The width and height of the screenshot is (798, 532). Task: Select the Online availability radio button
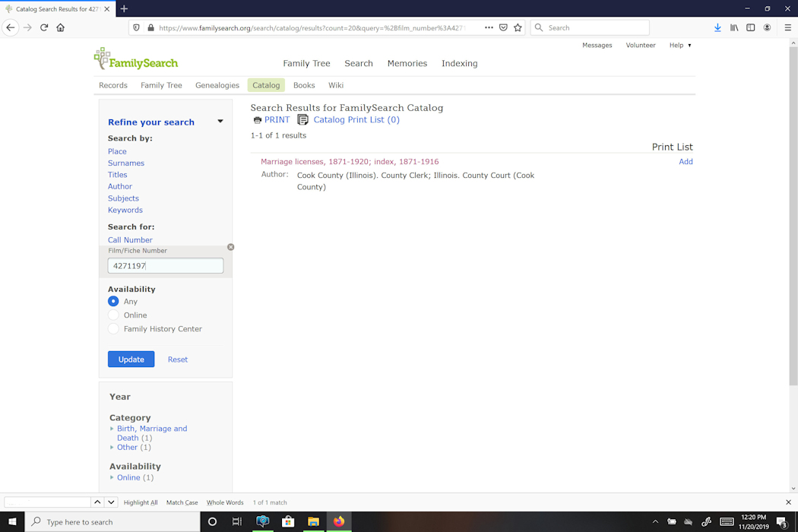coord(113,315)
